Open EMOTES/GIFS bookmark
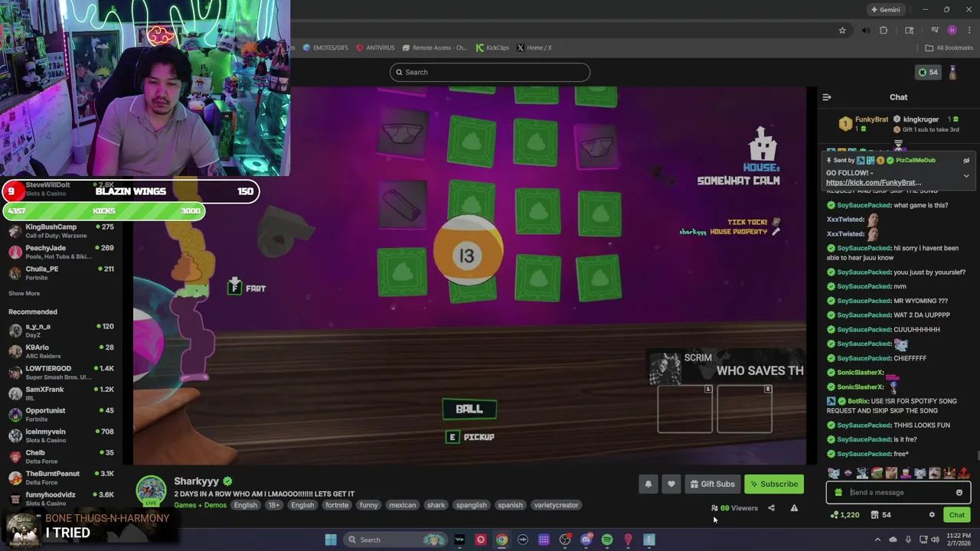 (325, 47)
